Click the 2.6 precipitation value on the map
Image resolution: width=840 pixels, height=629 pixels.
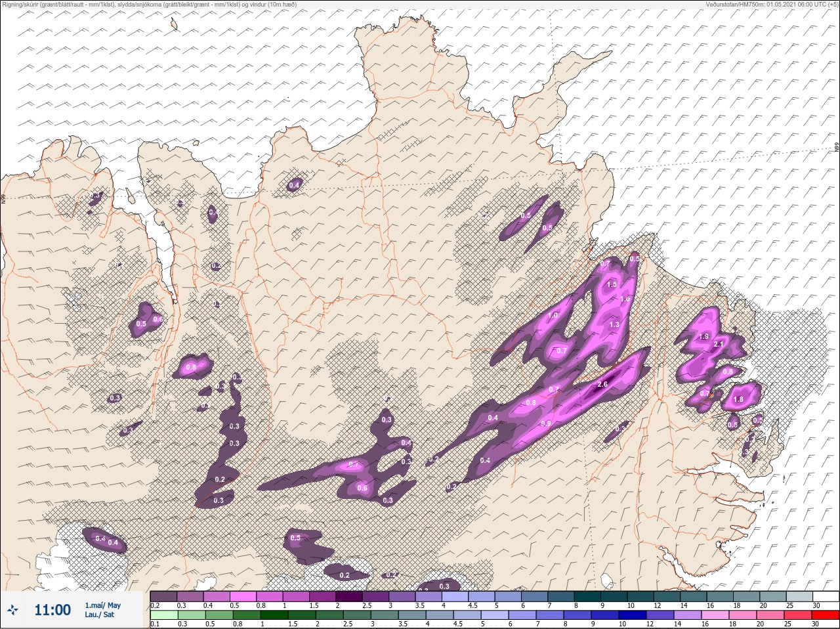pyautogui.click(x=603, y=385)
